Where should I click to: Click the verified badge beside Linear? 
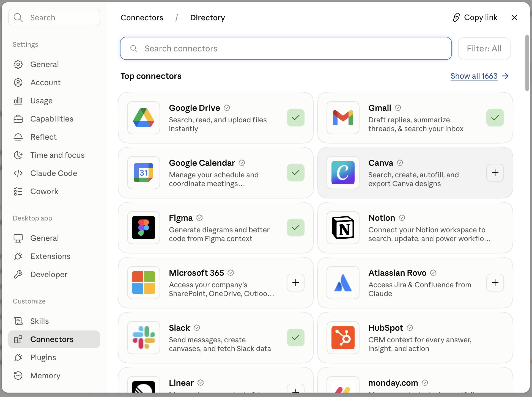click(x=201, y=383)
